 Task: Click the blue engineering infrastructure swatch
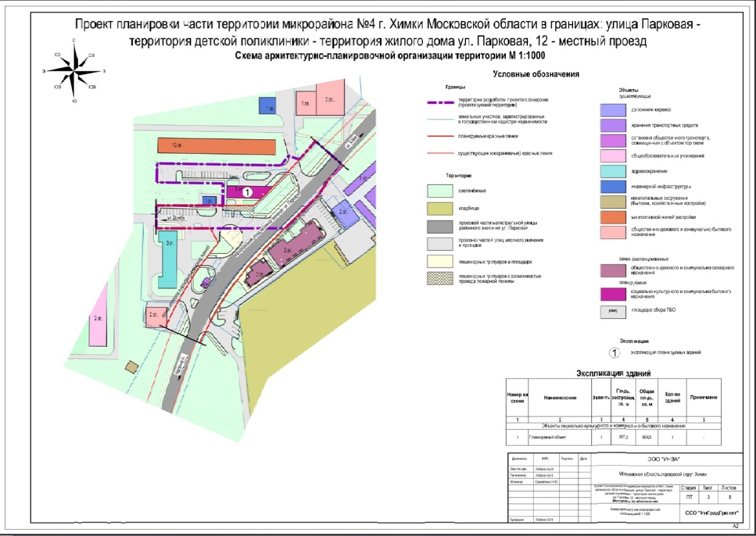coord(614,187)
